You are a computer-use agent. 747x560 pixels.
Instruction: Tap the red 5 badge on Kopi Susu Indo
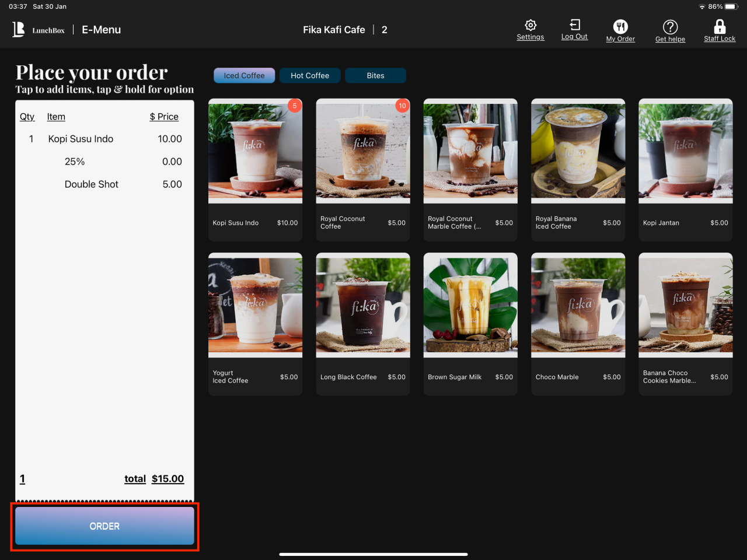(295, 106)
